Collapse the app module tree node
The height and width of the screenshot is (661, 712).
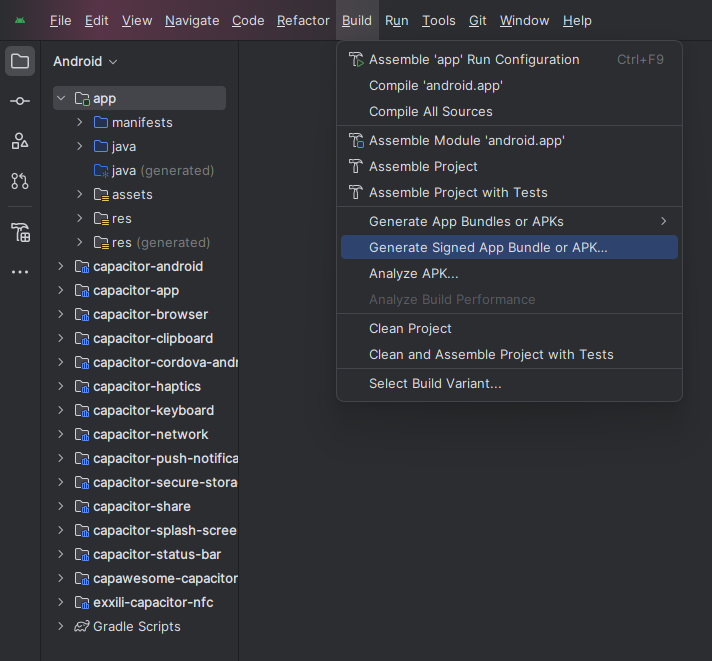click(x=61, y=98)
